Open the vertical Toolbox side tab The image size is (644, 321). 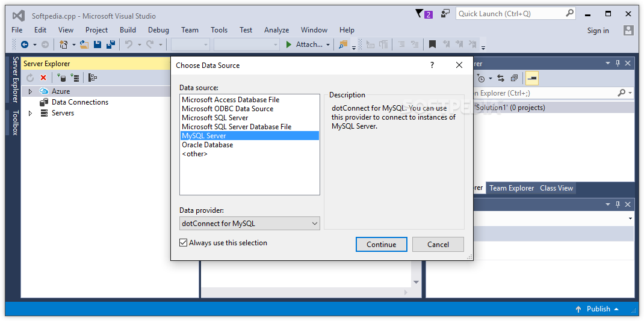(x=15, y=123)
